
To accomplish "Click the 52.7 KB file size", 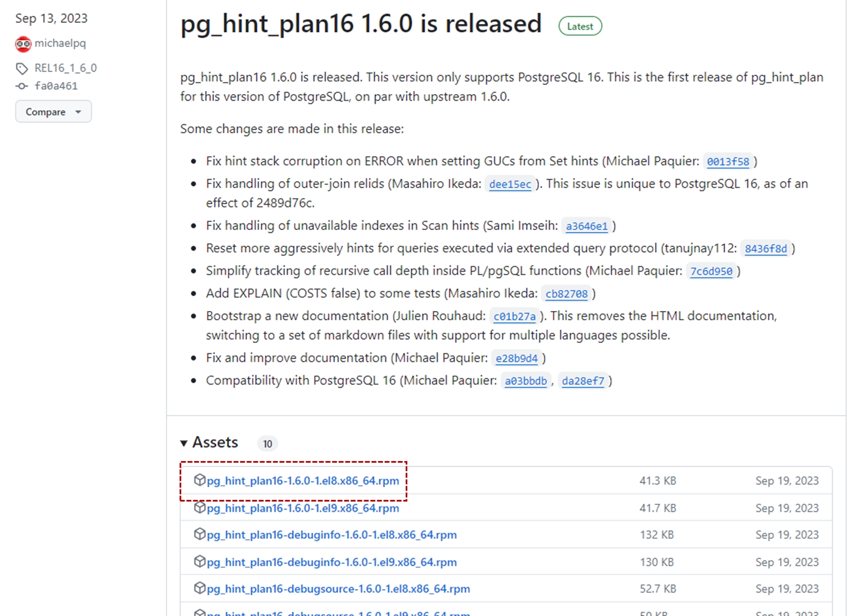I will pyautogui.click(x=658, y=589).
